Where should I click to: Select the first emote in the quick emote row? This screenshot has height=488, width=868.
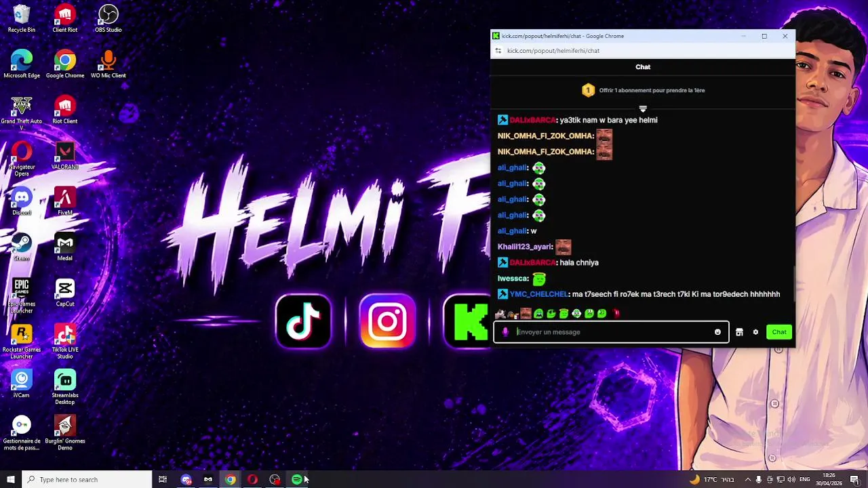click(x=500, y=313)
